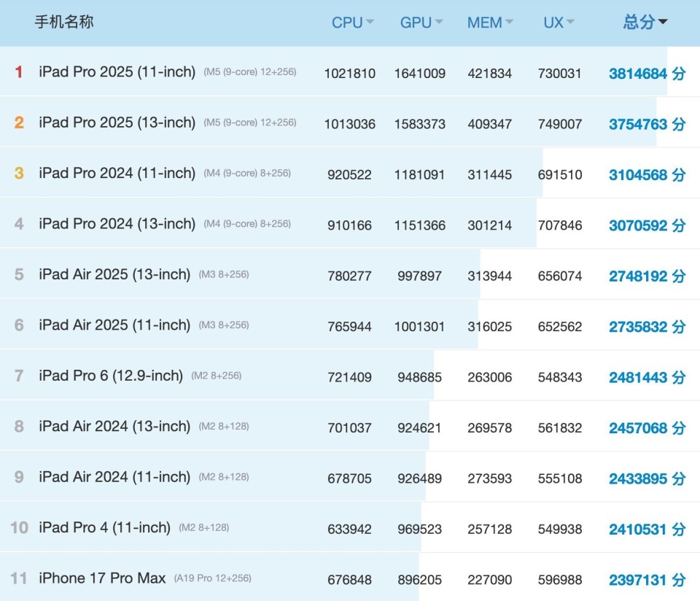
Task: Click UX score 707846
Action: (x=560, y=225)
